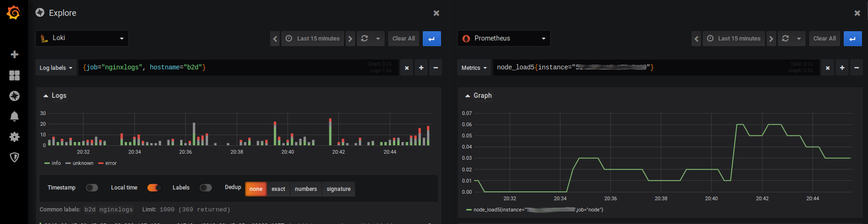
Task: Open Loki refresh interval dropdown
Action: tap(378, 39)
